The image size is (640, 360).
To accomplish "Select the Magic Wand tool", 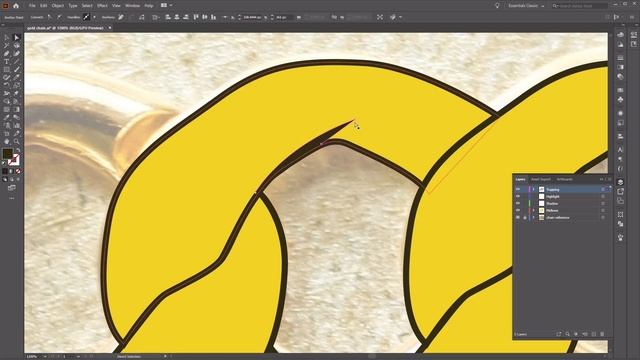I will coord(7,45).
